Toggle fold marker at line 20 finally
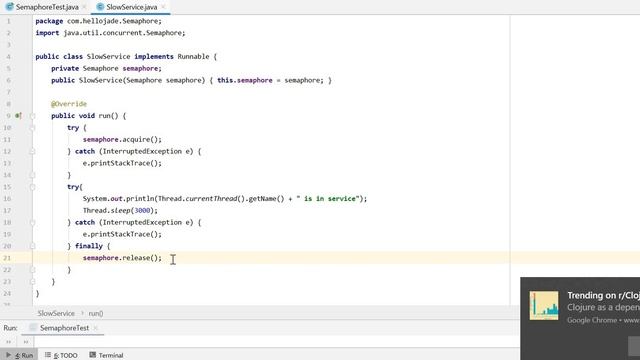 [33, 246]
